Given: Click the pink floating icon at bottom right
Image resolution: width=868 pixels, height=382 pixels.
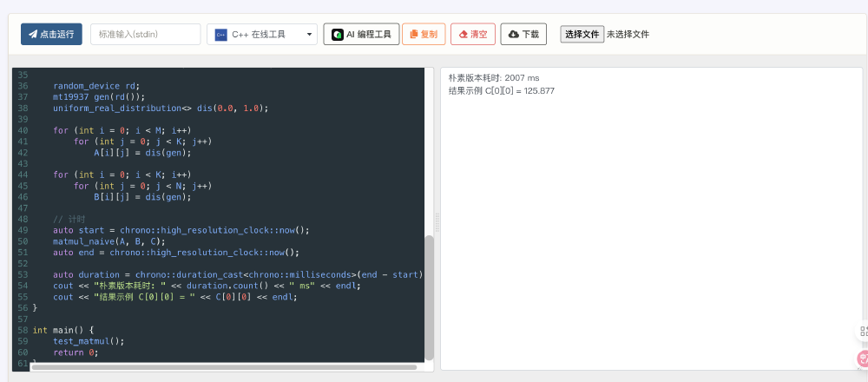Looking at the screenshot, I should coord(863,359).
